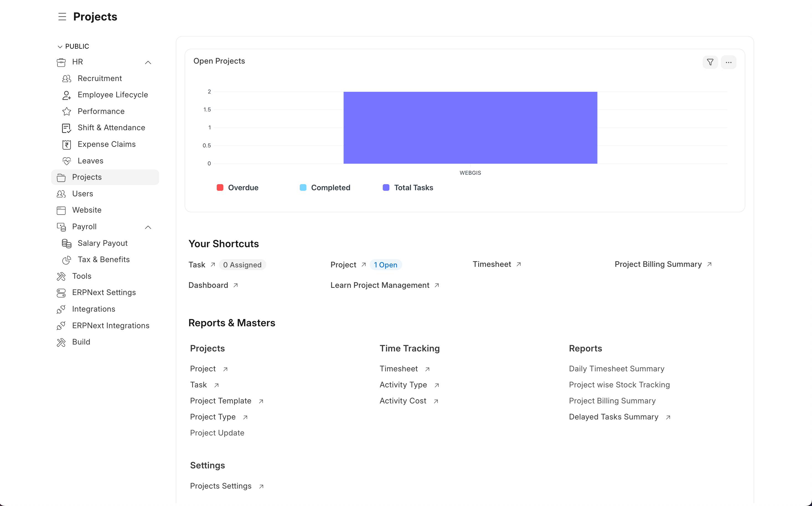The image size is (812, 506).
Task: Open Delayed Tasks Summary report
Action: [x=614, y=417]
